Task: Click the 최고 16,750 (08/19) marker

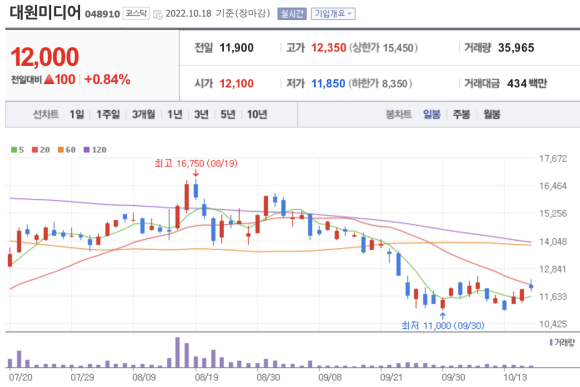Action: [196, 164]
